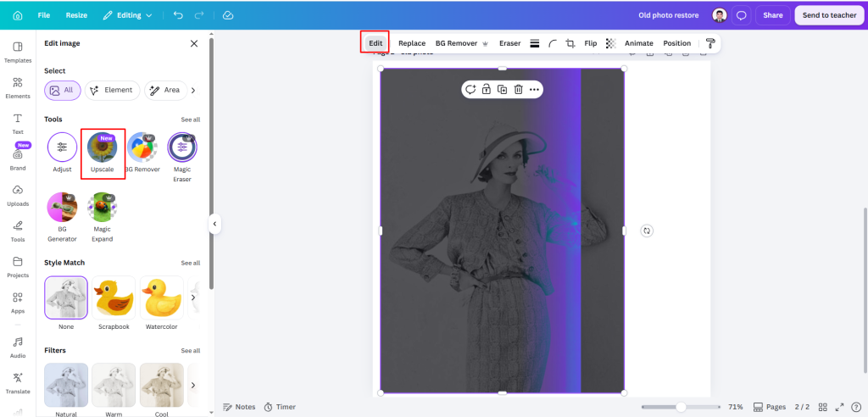
Task: Open BG Remover tool in panel
Action: [142, 153]
